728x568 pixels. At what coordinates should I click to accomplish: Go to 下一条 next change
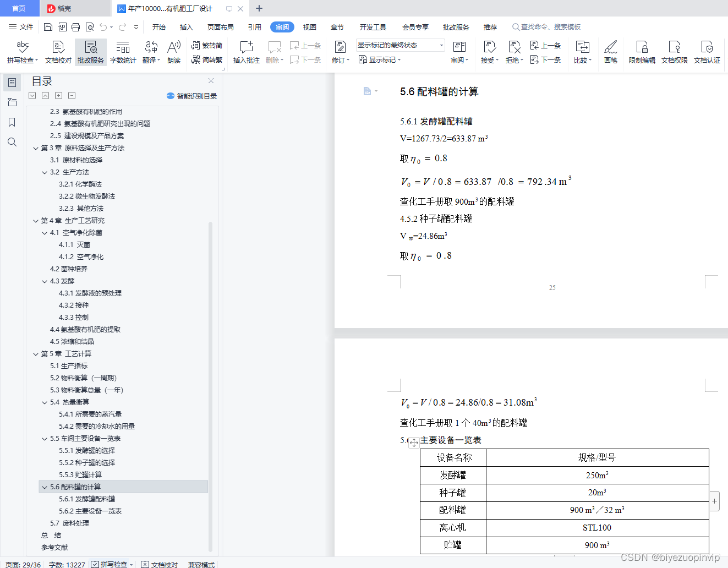coord(545,59)
